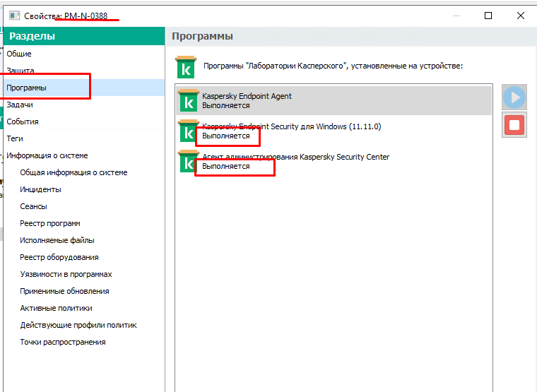Open the Теги section
The height and width of the screenshot is (392, 537).
15,138
